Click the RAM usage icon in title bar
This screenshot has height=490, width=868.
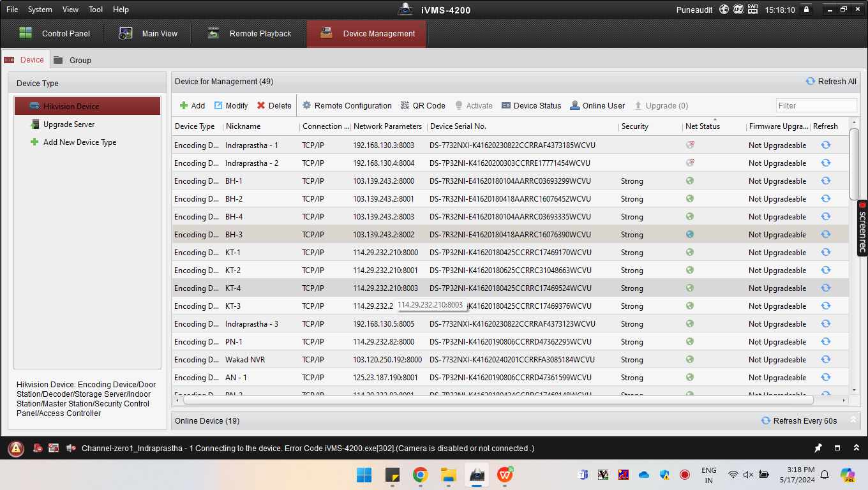coord(752,10)
